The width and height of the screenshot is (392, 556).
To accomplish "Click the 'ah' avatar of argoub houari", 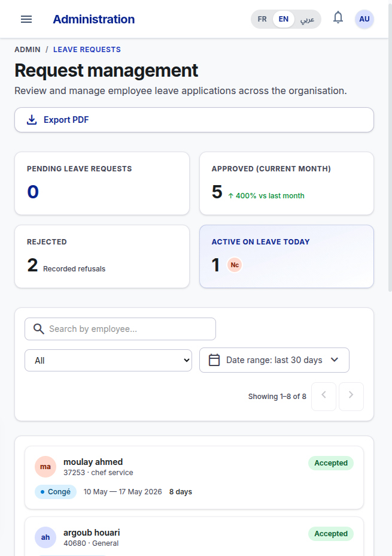I will [45, 537].
